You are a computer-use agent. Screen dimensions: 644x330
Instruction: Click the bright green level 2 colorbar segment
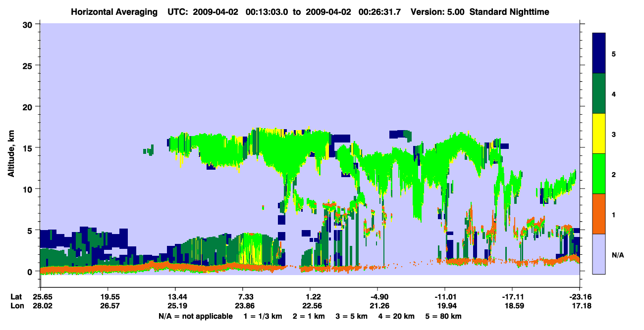[599, 174]
